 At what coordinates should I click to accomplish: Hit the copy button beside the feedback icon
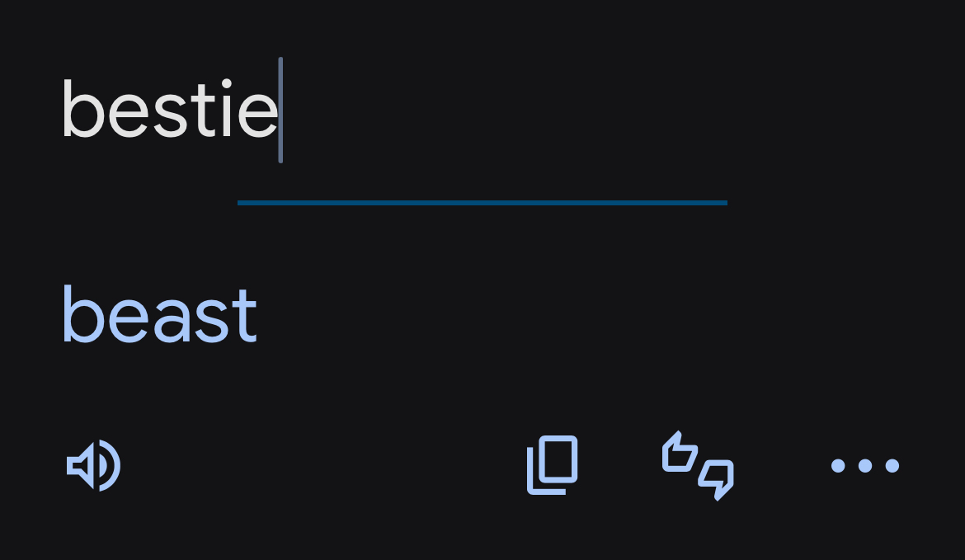(x=552, y=465)
